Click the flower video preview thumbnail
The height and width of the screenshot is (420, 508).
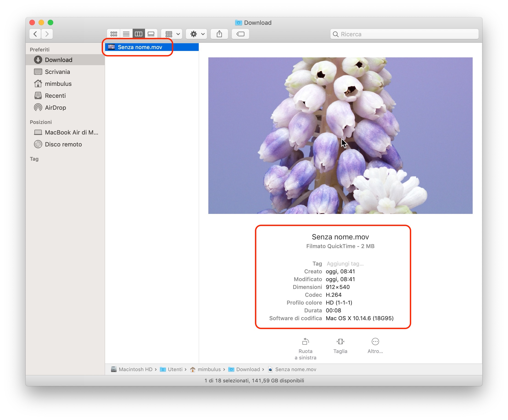click(340, 135)
